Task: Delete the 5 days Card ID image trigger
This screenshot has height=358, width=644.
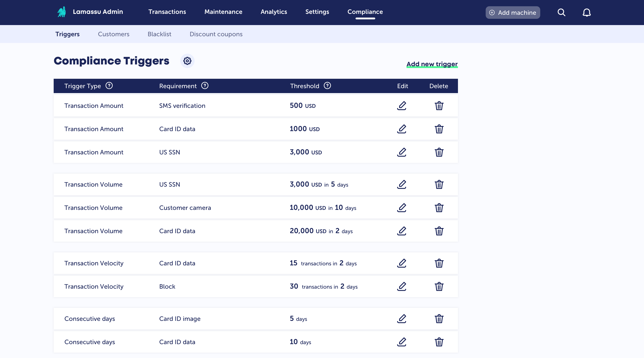Action: tap(439, 319)
